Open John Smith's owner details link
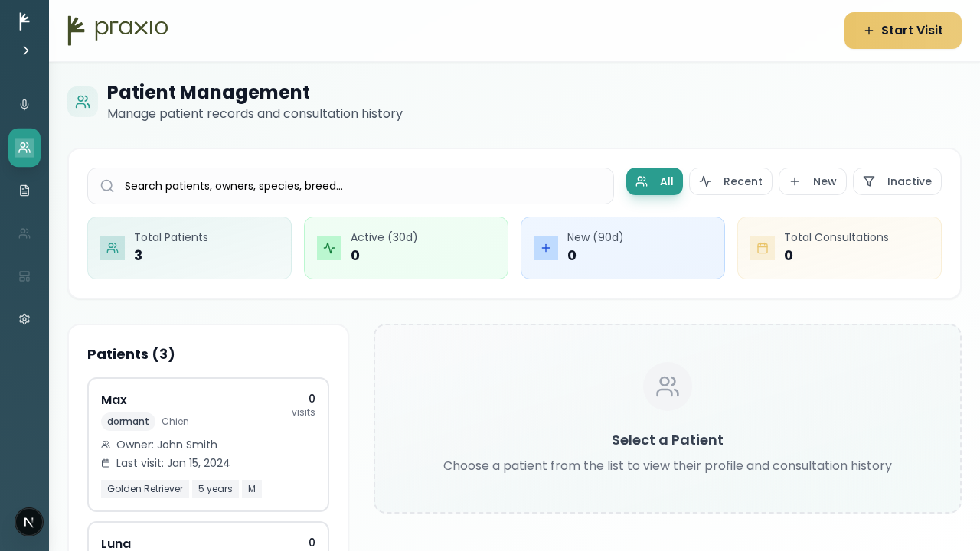This screenshot has height=551, width=980. point(167,445)
